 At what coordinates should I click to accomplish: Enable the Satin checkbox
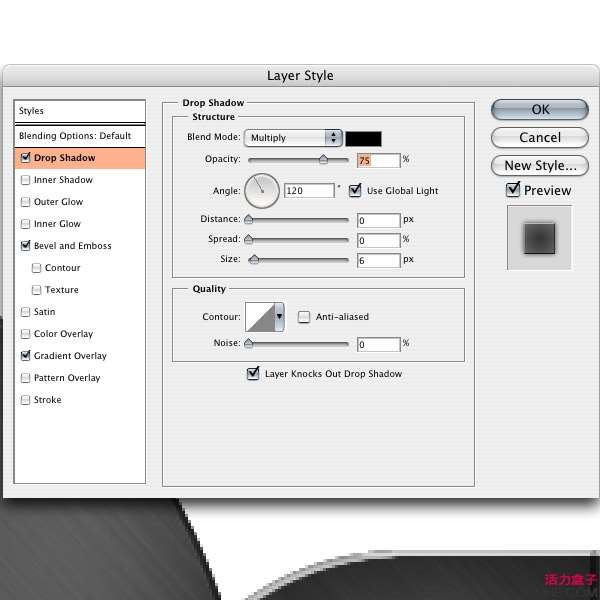(26, 312)
